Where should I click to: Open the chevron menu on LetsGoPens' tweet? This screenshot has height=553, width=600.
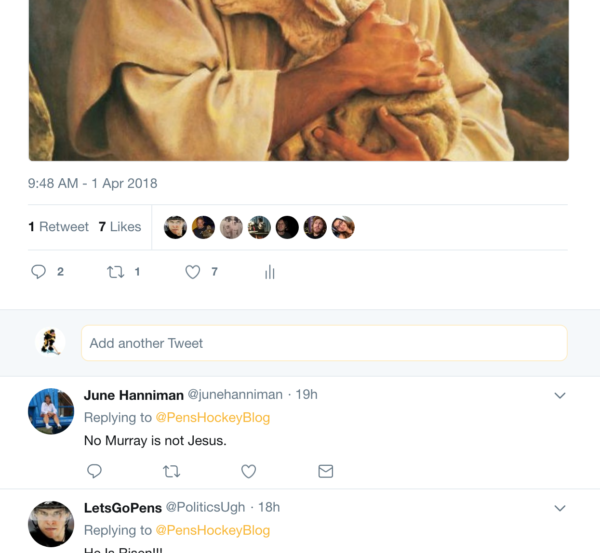[x=560, y=508]
